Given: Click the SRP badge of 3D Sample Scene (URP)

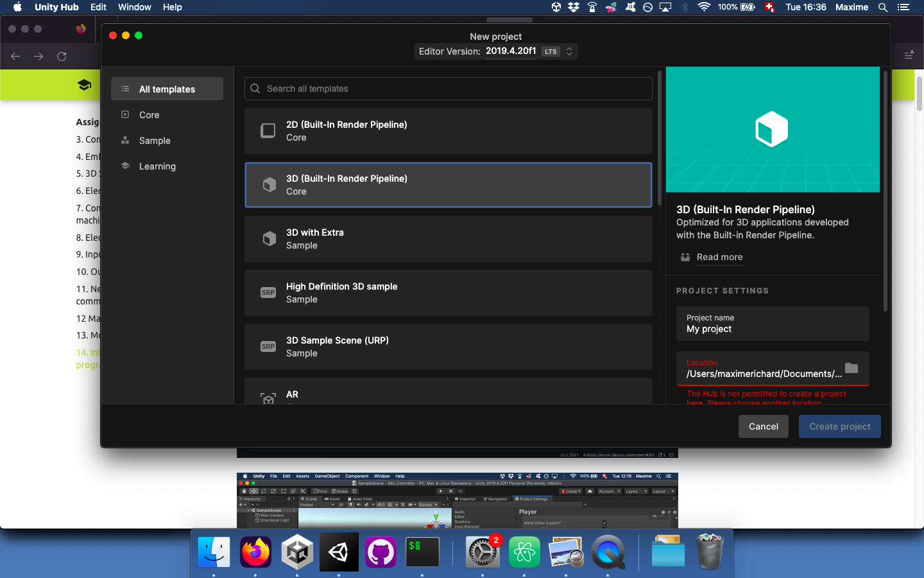Looking at the screenshot, I should tap(268, 347).
